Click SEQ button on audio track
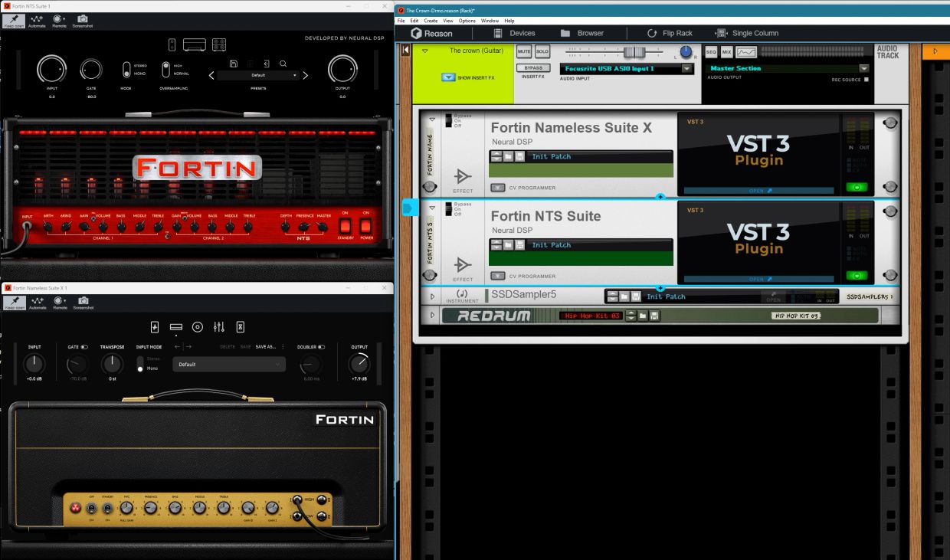Screen dimensions: 950x560 (711, 52)
